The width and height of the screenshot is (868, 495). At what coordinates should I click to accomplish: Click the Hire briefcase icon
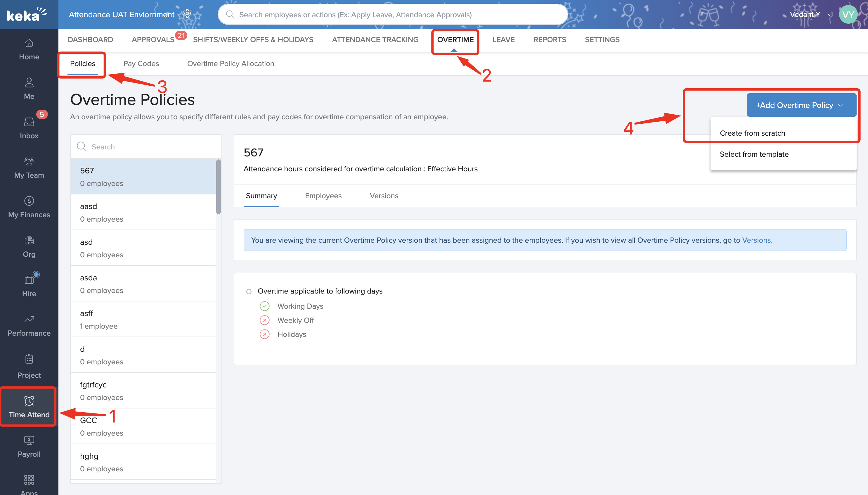tap(29, 280)
